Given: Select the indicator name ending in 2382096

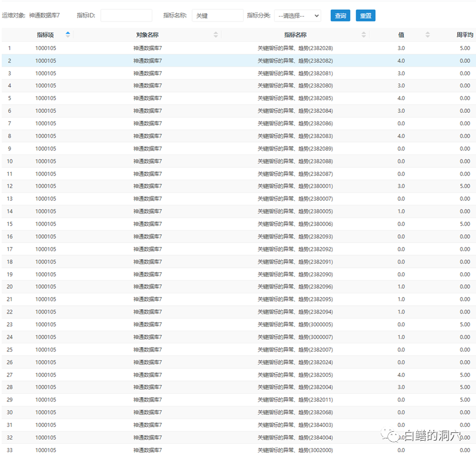Looking at the screenshot, I should coord(295,287).
